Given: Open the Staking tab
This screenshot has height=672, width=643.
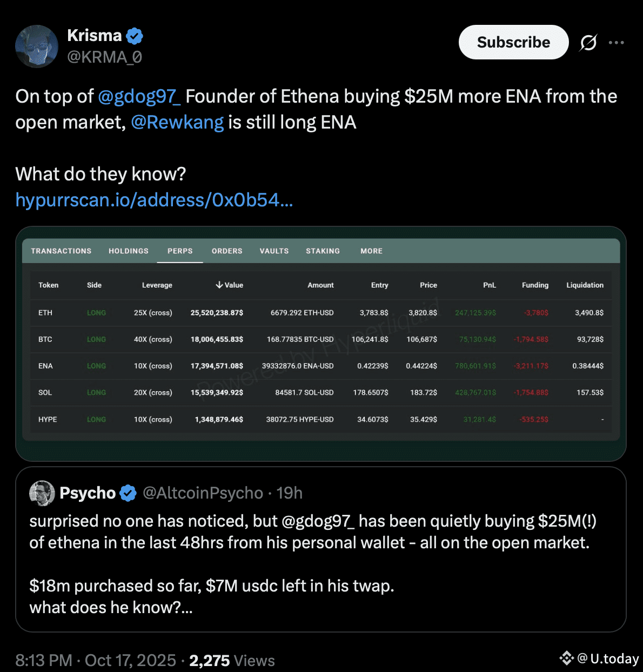Looking at the screenshot, I should pyautogui.click(x=323, y=251).
